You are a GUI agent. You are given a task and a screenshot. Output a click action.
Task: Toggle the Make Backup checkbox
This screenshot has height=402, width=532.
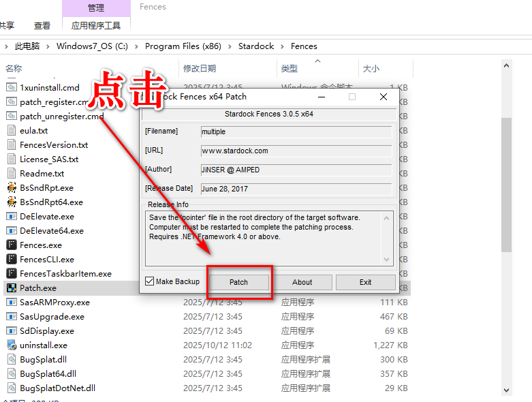(149, 281)
